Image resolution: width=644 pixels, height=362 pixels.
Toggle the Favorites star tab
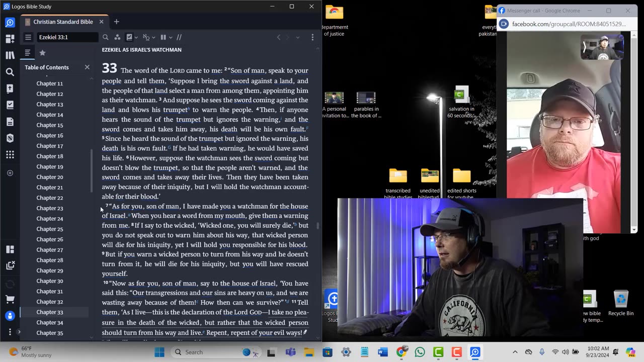(x=42, y=53)
